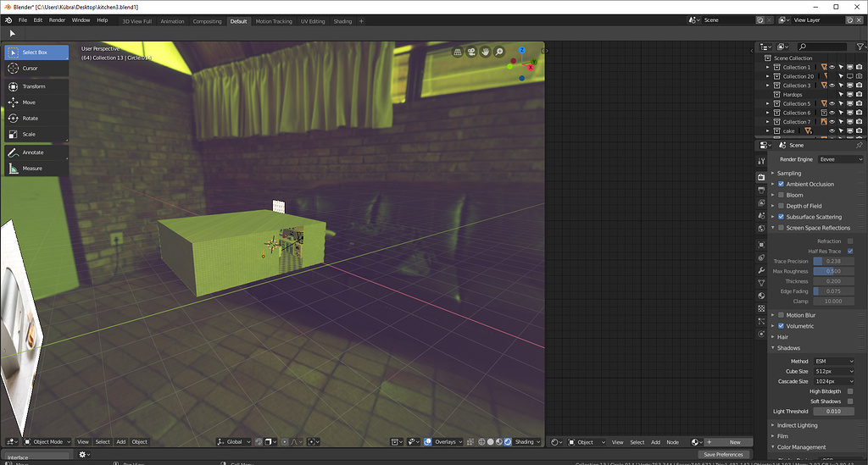868x465 pixels.
Task: Uncheck Half Res Trace
Action: tap(850, 251)
